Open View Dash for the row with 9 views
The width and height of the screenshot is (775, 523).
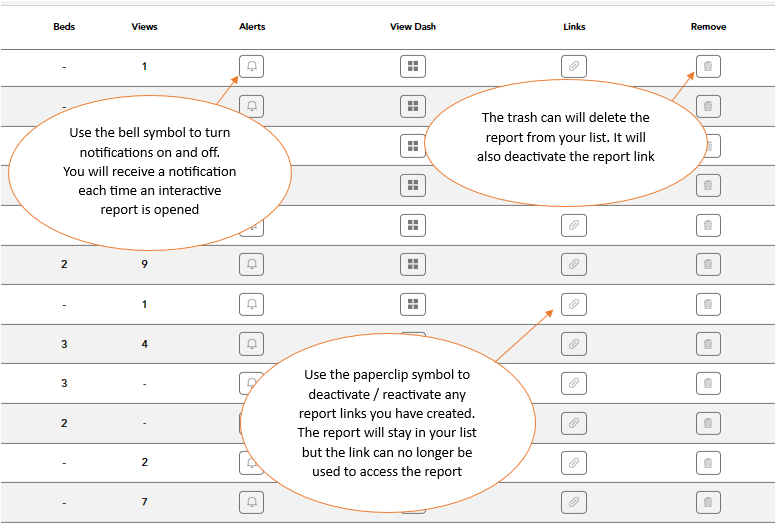412,264
